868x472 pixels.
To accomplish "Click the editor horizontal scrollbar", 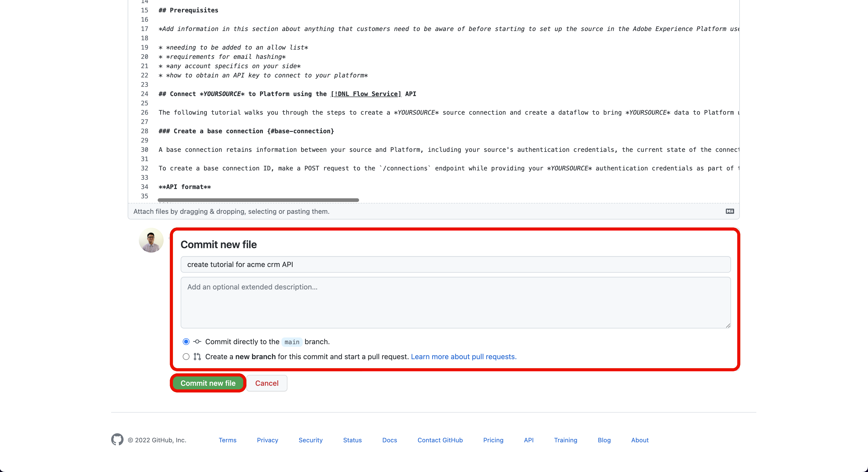I will click(258, 200).
